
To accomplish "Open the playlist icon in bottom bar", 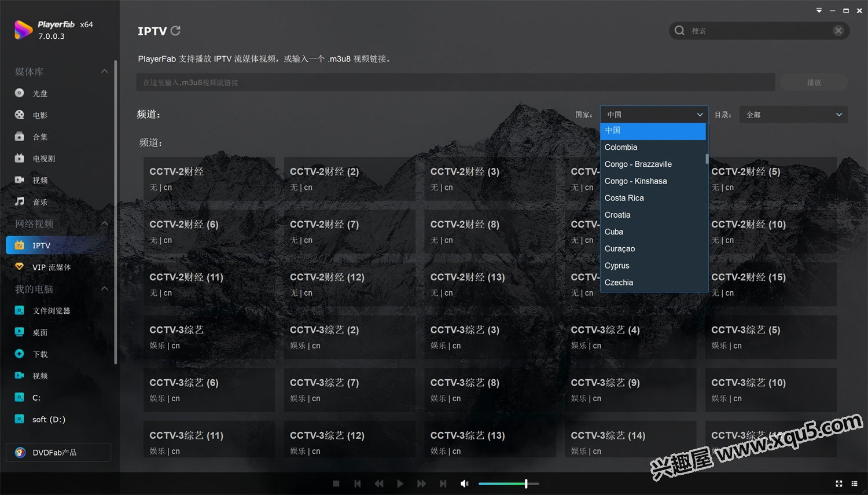I will coord(855,483).
